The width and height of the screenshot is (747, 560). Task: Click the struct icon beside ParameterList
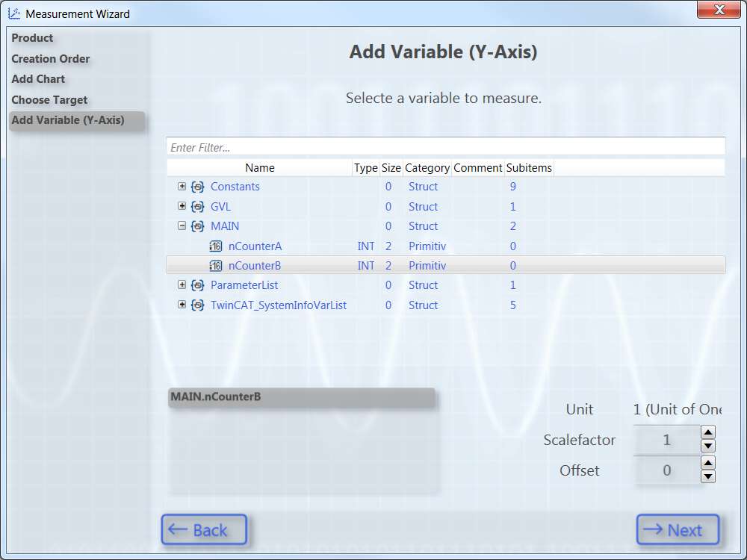tap(198, 285)
